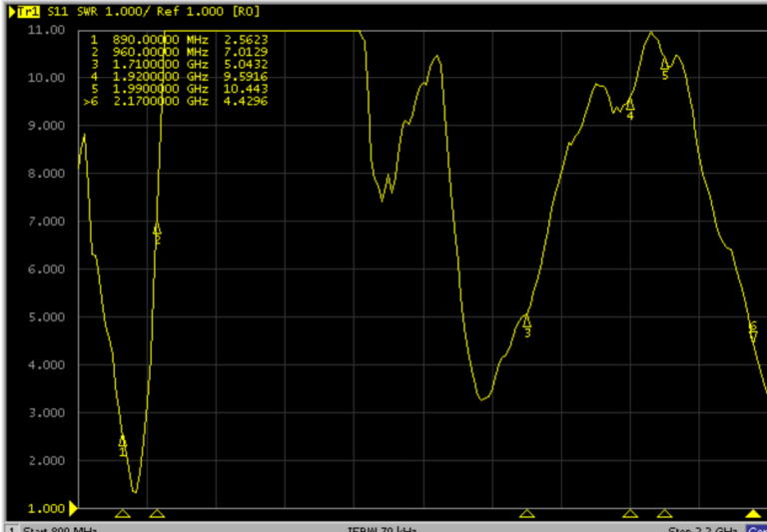Image resolution: width=767 pixels, height=532 pixels.
Task: Click marker 1 on the trace
Action: [x=123, y=445]
